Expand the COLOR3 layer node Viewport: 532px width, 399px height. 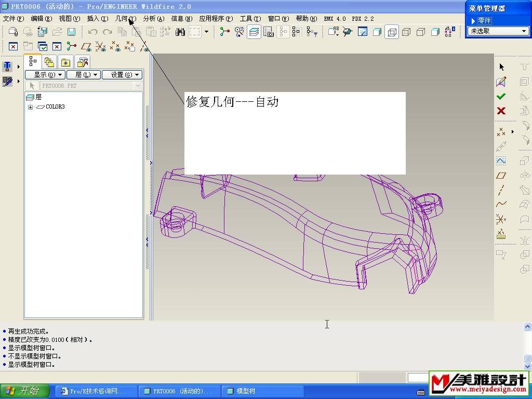[x=31, y=107]
